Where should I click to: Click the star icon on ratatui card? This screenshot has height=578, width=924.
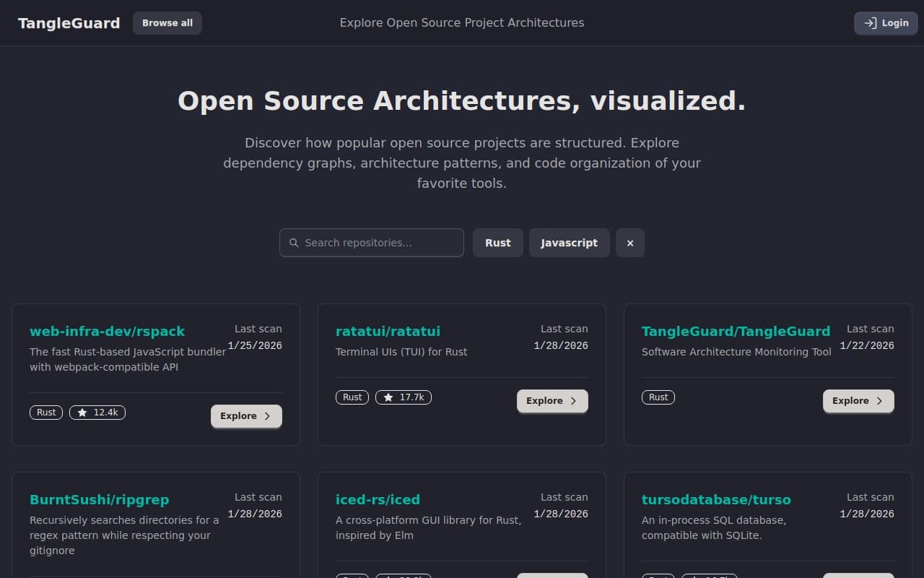(388, 397)
